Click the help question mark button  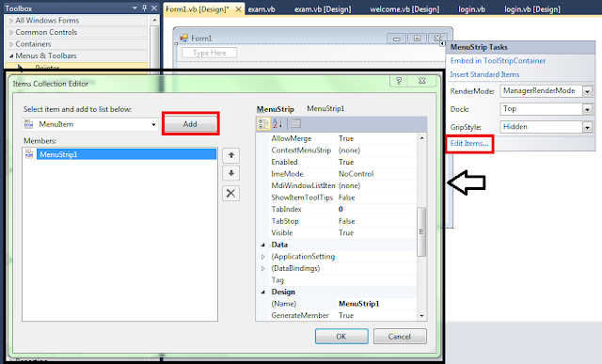[399, 81]
